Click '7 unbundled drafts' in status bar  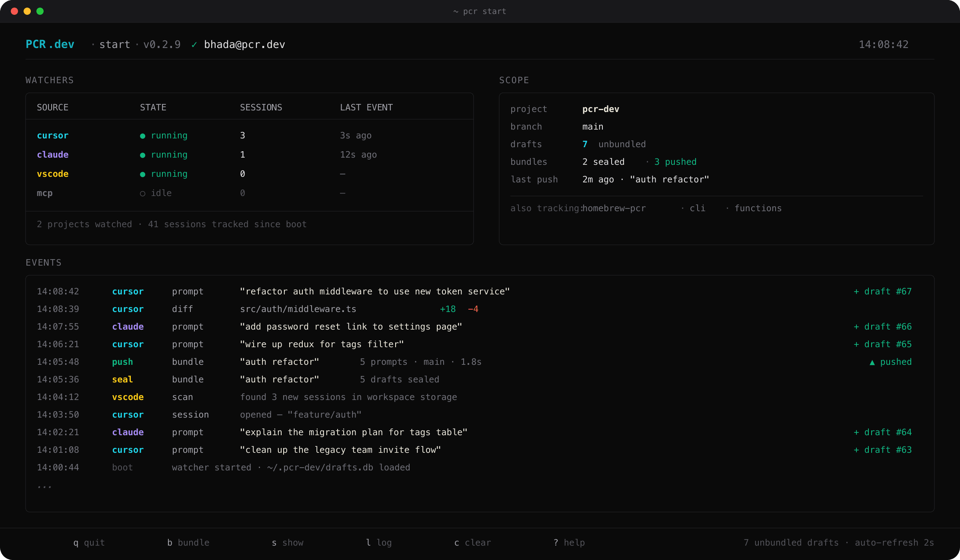pos(791,543)
